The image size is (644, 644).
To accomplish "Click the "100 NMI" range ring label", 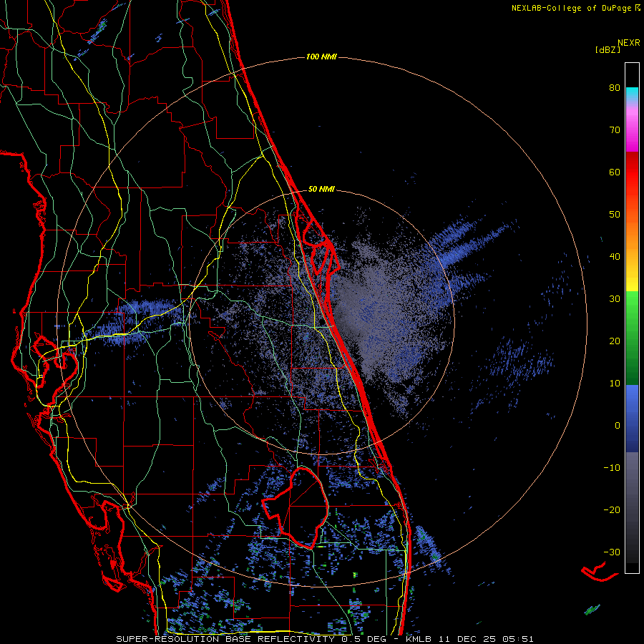I will (x=321, y=57).
